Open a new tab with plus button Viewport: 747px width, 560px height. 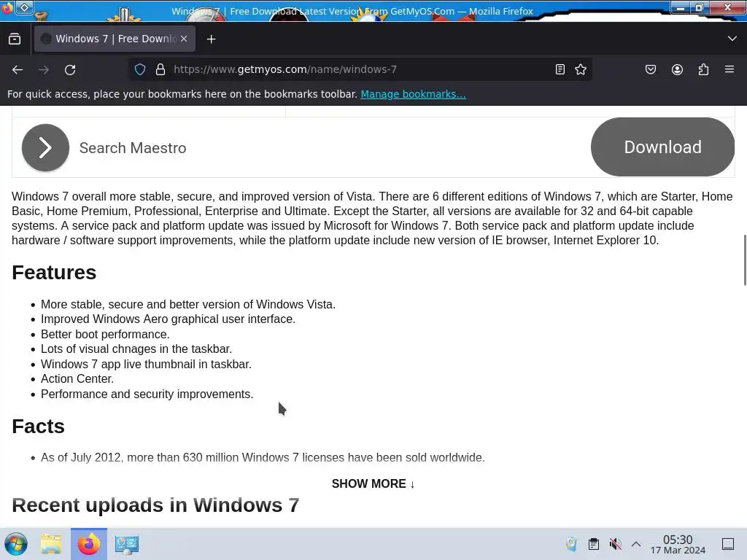[x=211, y=39]
